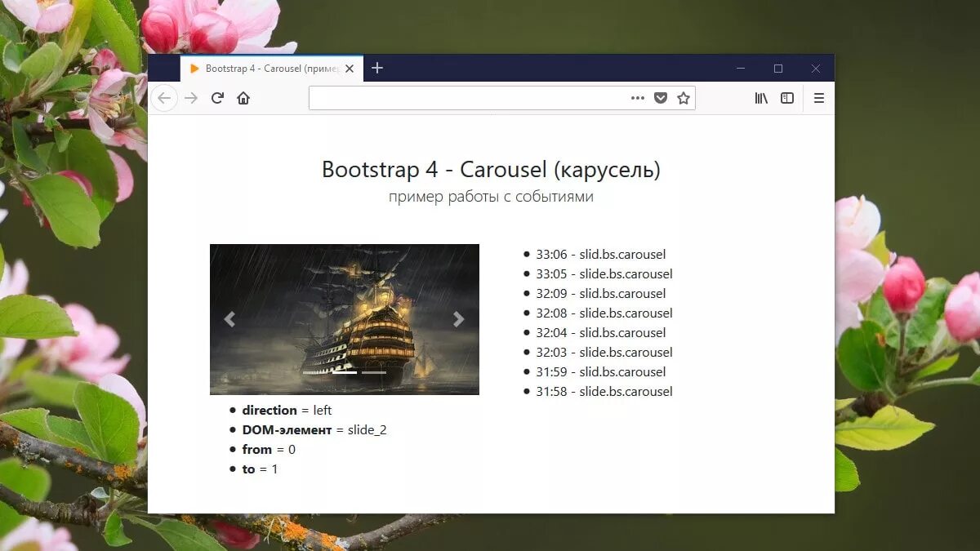Toggle the sidebar view icon
Image resolution: width=980 pixels, height=551 pixels.
[787, 98]
